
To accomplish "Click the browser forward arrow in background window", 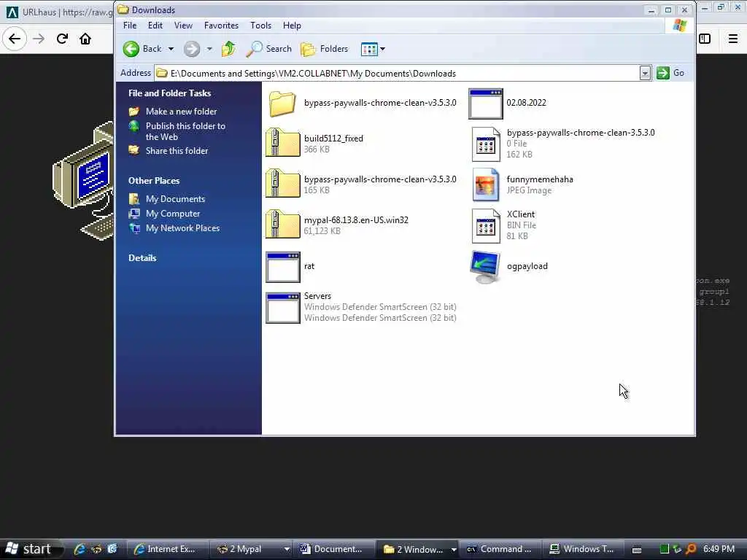I will click(x=39, y=39).
